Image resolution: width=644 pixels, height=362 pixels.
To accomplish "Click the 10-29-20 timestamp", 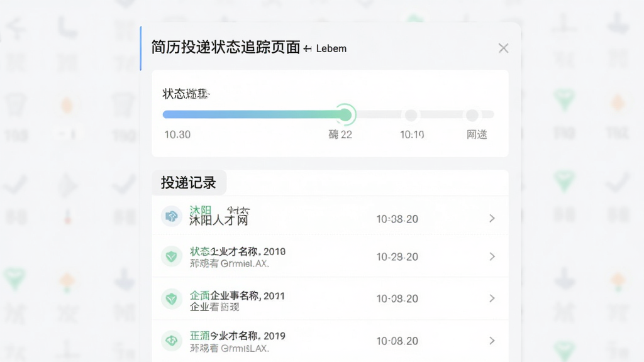I will [397, 257].
